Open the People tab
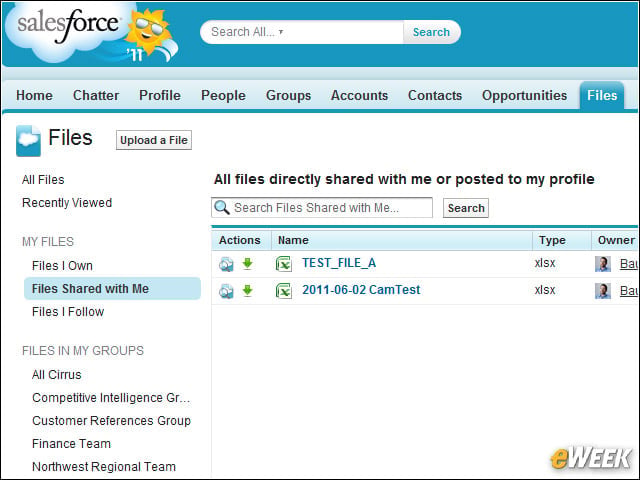640x480 pixels. click(x=223, y=95)
